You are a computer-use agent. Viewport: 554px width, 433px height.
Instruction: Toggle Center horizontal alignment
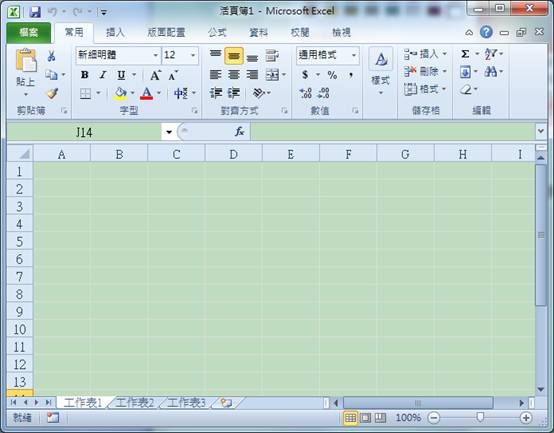[x=234, y=75]
